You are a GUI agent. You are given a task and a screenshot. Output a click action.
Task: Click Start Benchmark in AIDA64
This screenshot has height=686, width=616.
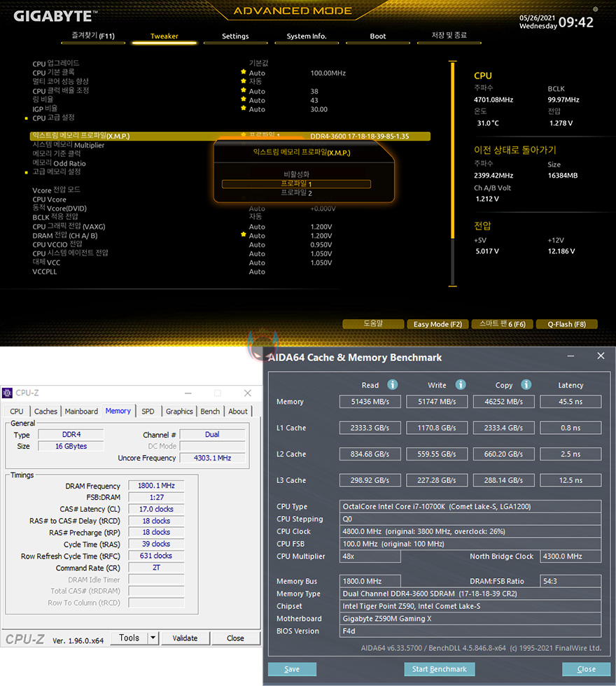pyautogui.click(x=440, y=669)
